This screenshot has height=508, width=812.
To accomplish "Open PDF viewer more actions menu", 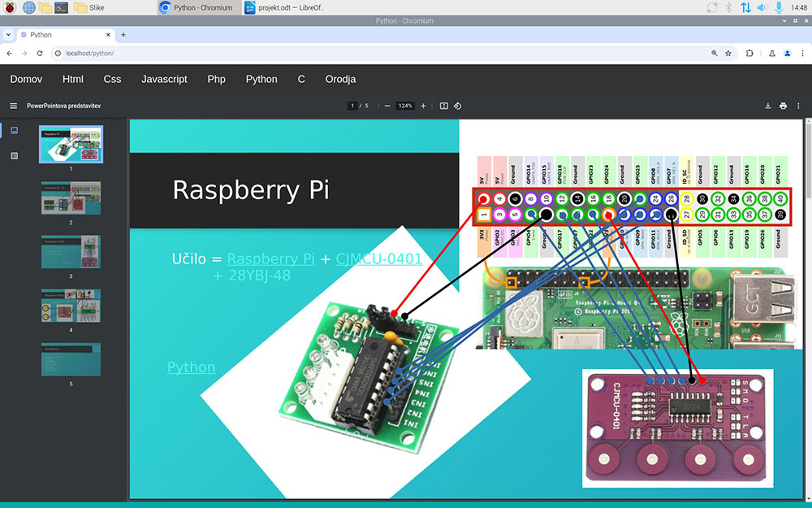I will pos(798,106).
